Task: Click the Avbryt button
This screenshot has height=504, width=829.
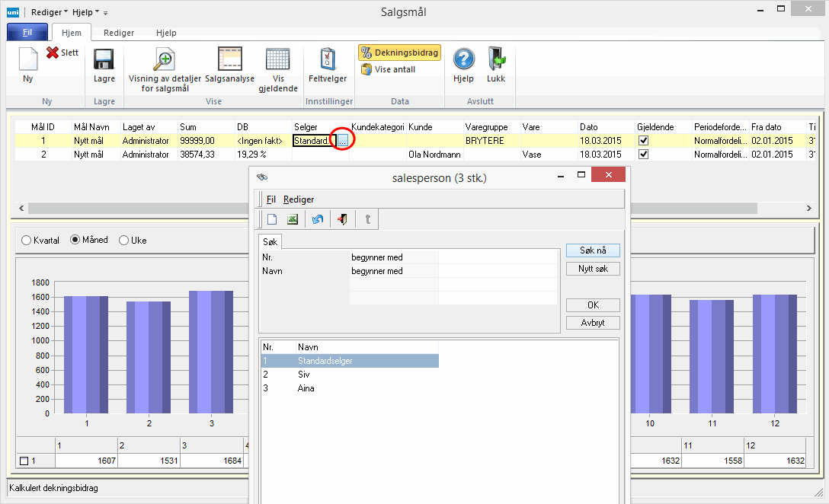Action: pyautogui.click(x=593, y=323)
